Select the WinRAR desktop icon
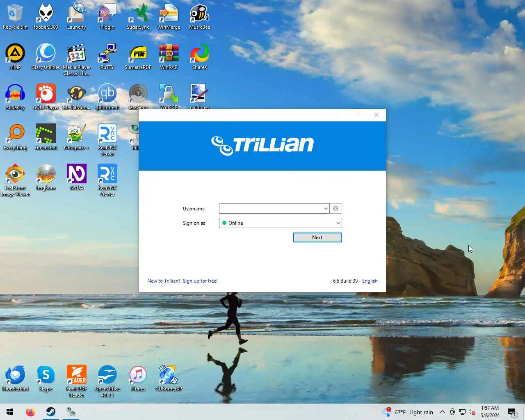The width and height of the screenshot is (525, 420). (169, 57)
